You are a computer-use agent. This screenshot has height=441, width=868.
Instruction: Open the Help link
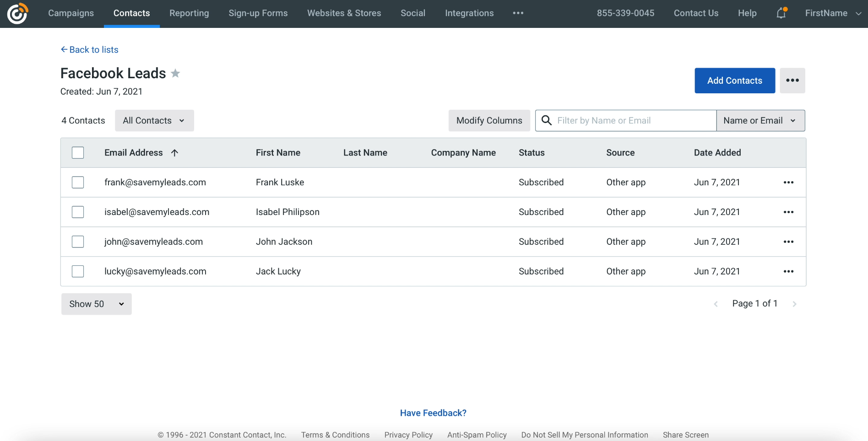tap(747, 13)
